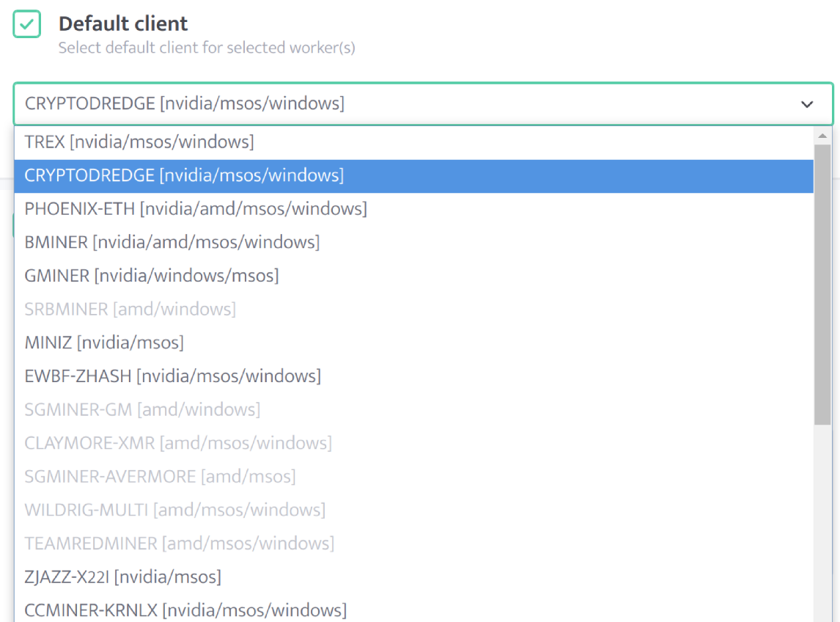Choose BMINER [nvidia/amd/msos/windows]
This screenshot has width=840, height=622.
click(413, 242)
